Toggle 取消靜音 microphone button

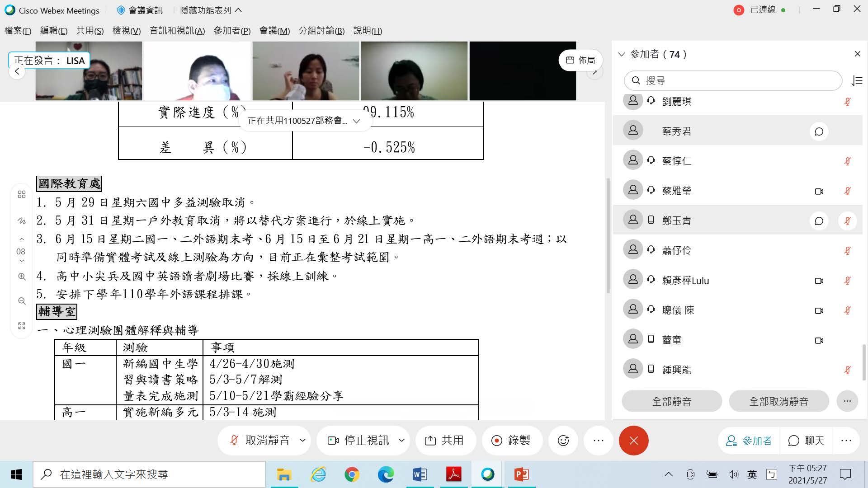click(260, 441)
